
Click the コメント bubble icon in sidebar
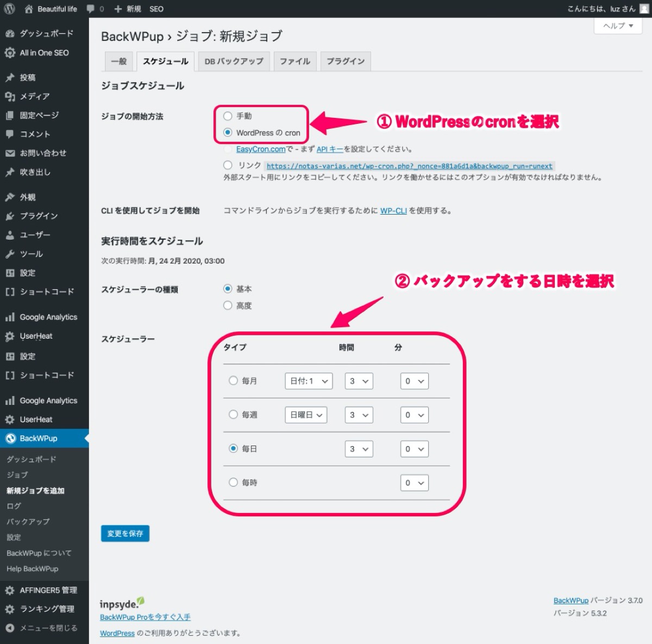10,134
